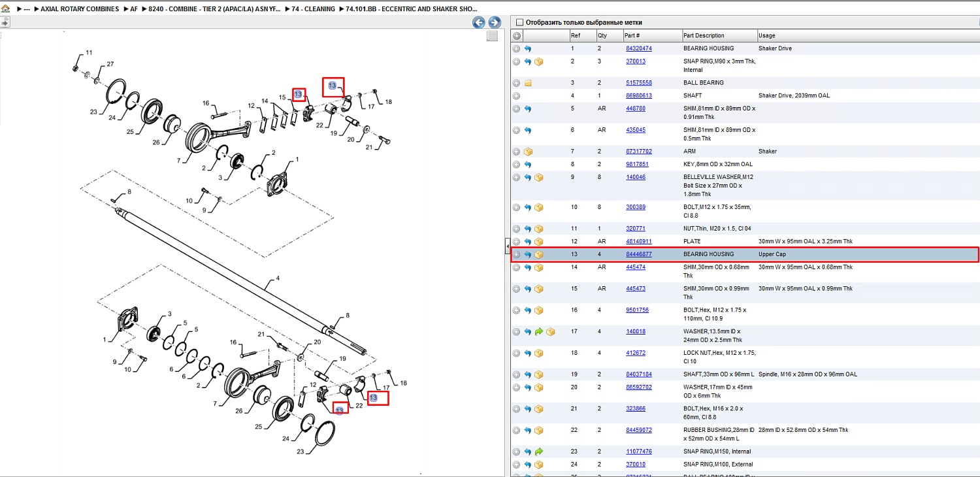Navigate forward with the blue right arrow
980x477 pixels.
click(495, 22)
